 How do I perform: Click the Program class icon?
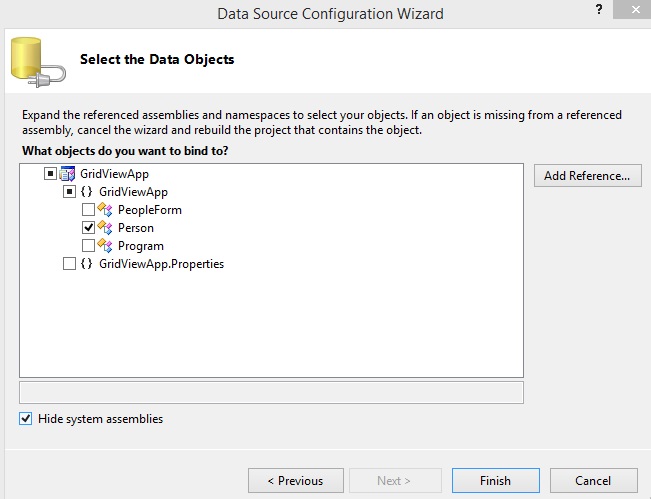click(105, 246)
